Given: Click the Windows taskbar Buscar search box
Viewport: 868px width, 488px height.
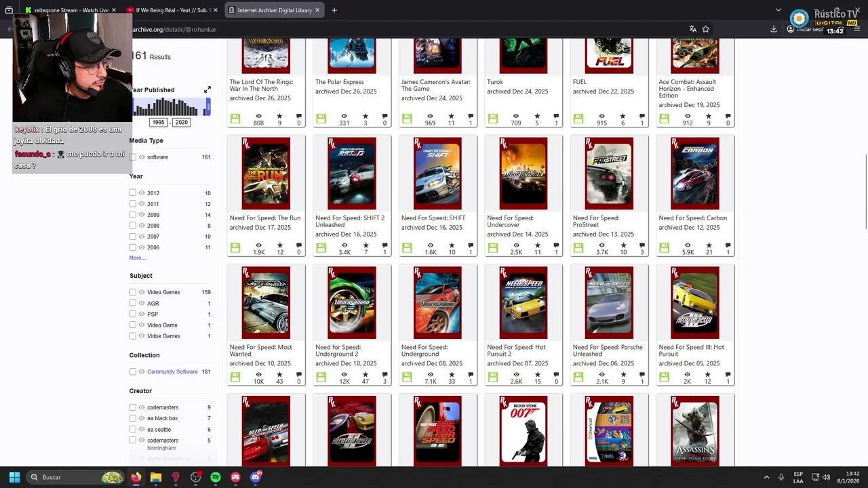Looking at the screenshot, I should pos(76,477).
